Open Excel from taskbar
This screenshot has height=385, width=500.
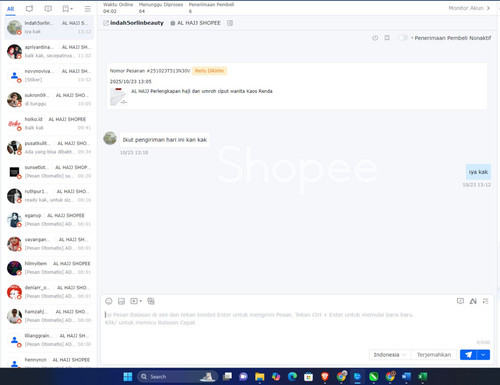point(422,377)
